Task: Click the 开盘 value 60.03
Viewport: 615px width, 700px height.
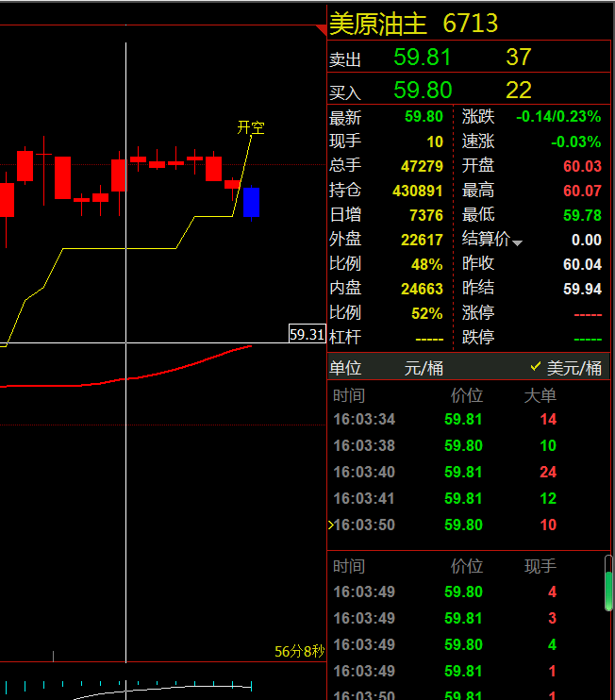Action: pyautogui.click(x=582, y=166)
